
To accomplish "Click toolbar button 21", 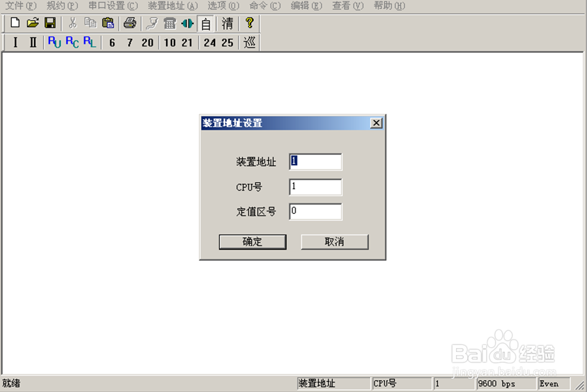I will click(187, 43).
